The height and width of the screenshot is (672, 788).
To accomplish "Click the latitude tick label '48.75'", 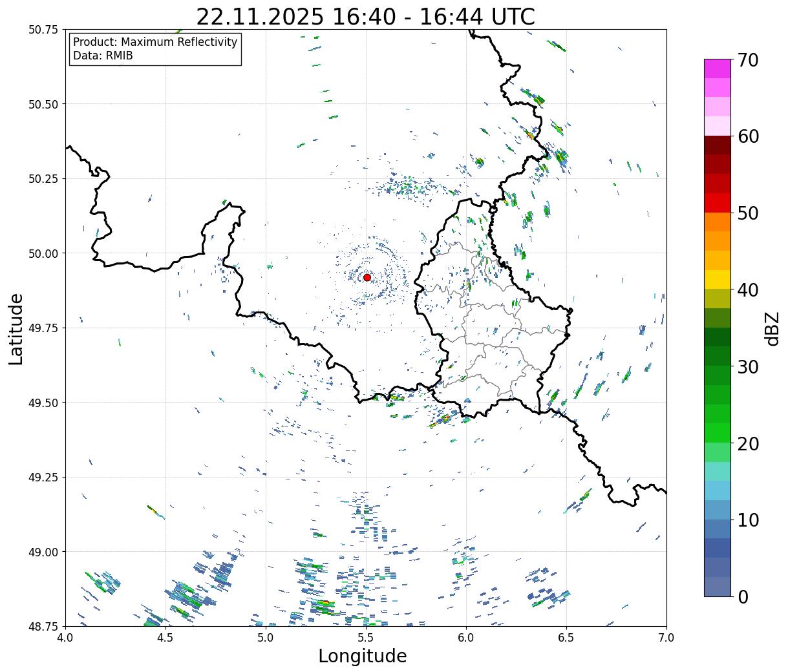I will tap(43, 626).
